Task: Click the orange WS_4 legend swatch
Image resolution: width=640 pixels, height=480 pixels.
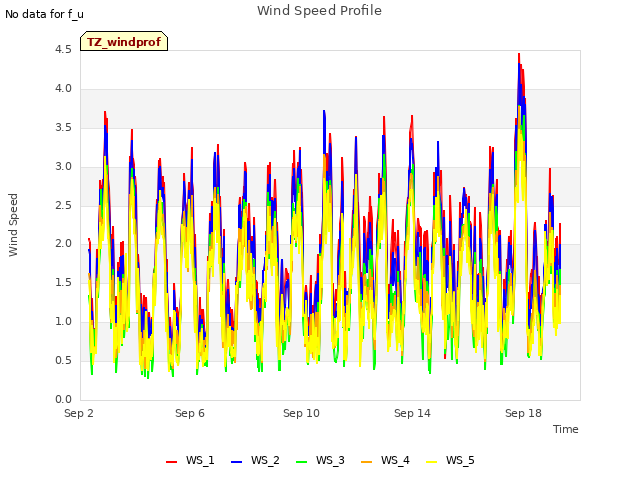Action: 367,462
